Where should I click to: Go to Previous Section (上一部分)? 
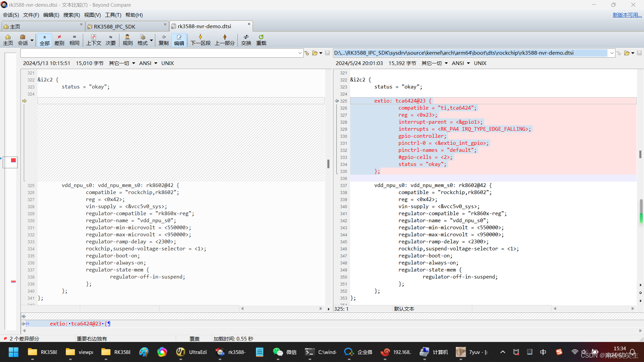pyautogui.click(x=224, y=40)
